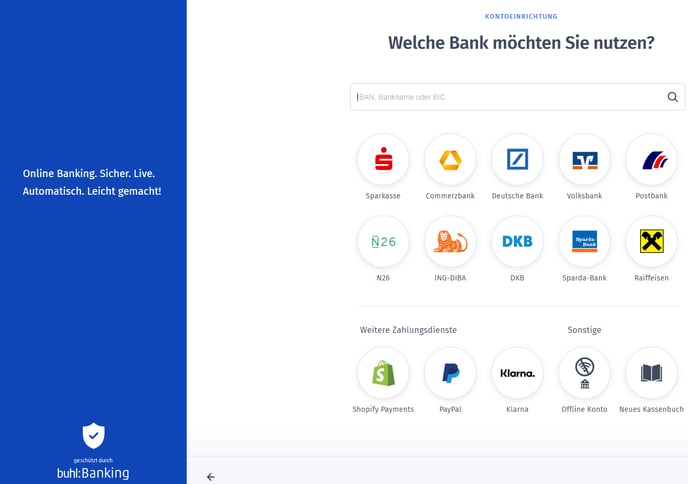Click the PayPal text label

pyautogui.click(x=450, y=409)
